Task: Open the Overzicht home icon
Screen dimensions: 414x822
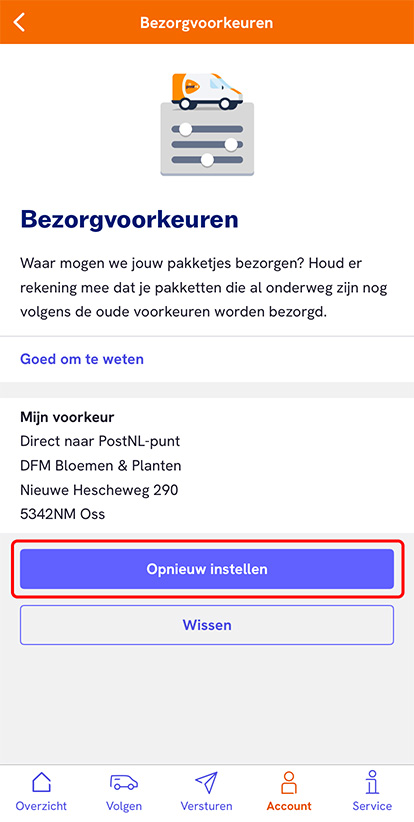Action: 41,783
